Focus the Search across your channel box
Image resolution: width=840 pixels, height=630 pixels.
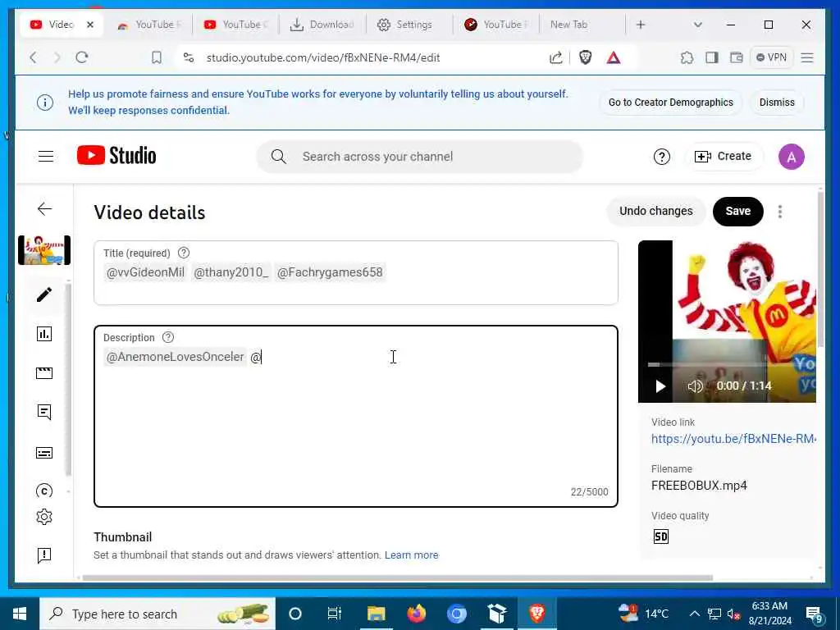pos(420,157)
